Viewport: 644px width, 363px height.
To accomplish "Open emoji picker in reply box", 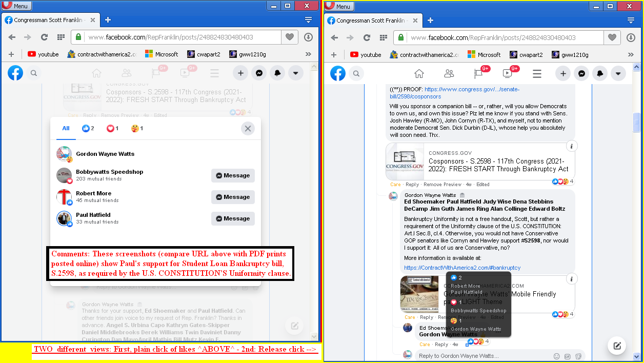I will coord(557,356).
